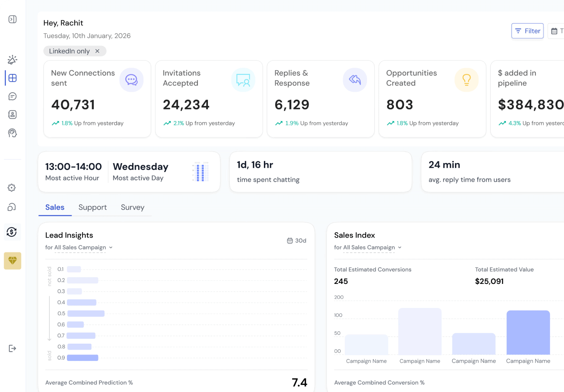Switch to the Support tab
The width and height of the screenshot is (564, 392).
click(x=93, y=207)
